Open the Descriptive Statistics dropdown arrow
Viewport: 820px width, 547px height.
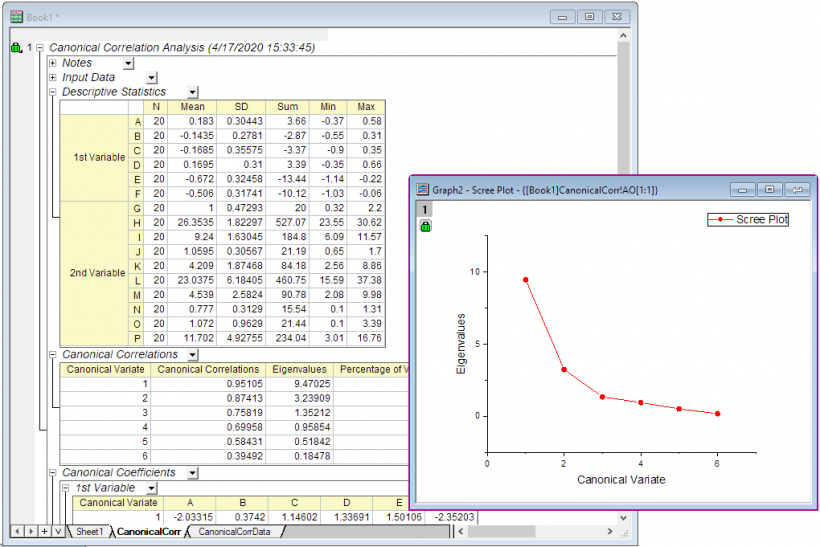point(192,93)
